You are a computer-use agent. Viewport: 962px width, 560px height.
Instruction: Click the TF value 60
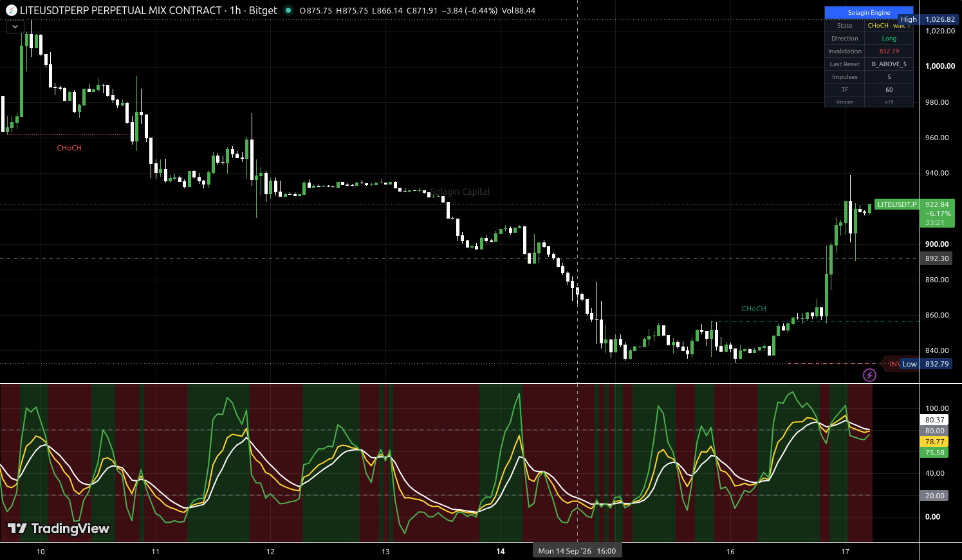pyautogui.click(x=889, y=90)
